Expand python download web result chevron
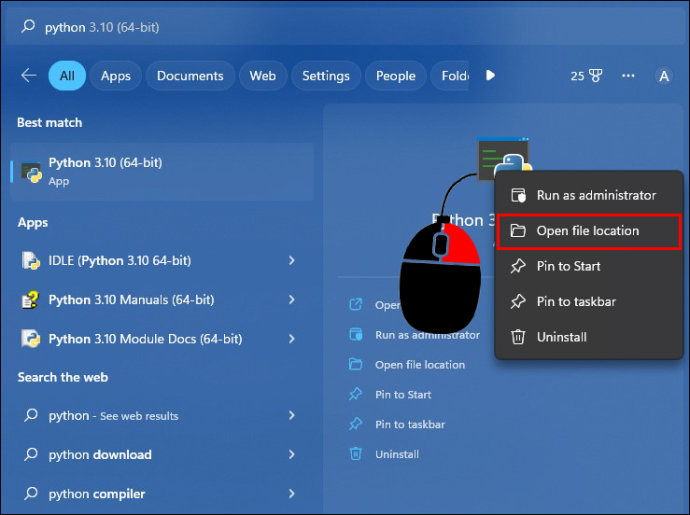690x515 pixels. coord(291,454)
